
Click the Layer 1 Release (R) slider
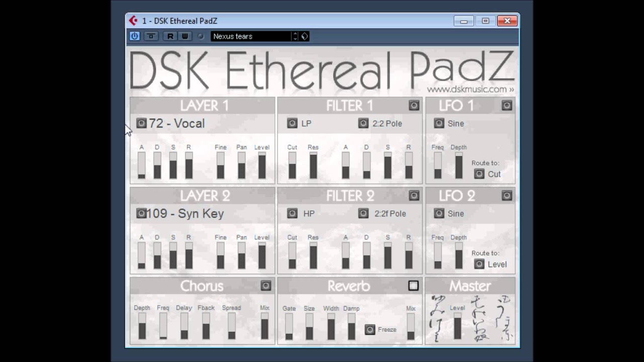(189, 165)
